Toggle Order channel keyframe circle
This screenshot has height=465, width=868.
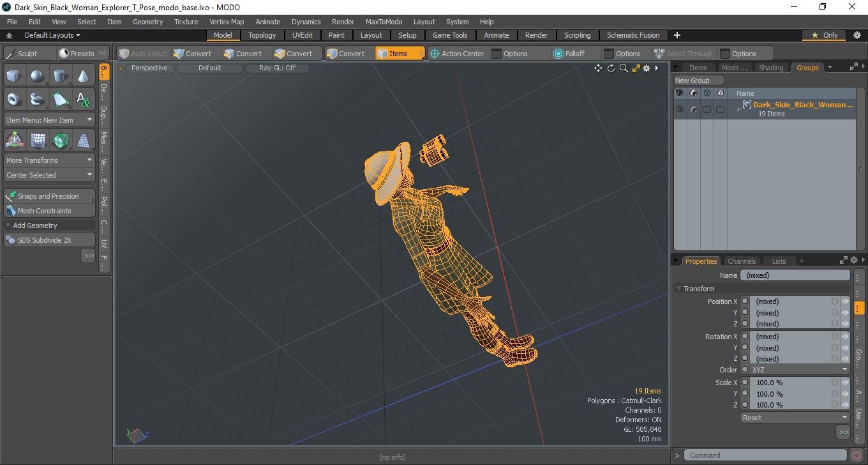coord(745,370)
